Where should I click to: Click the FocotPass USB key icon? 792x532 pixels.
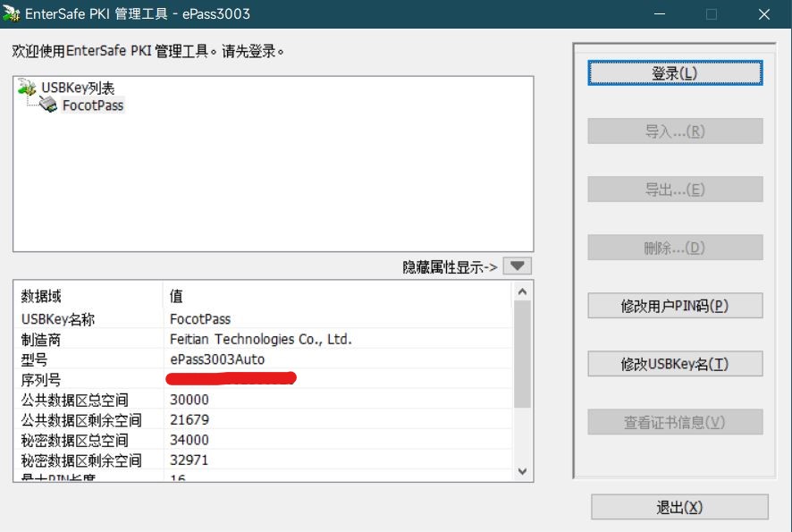(x=48, y=105)
